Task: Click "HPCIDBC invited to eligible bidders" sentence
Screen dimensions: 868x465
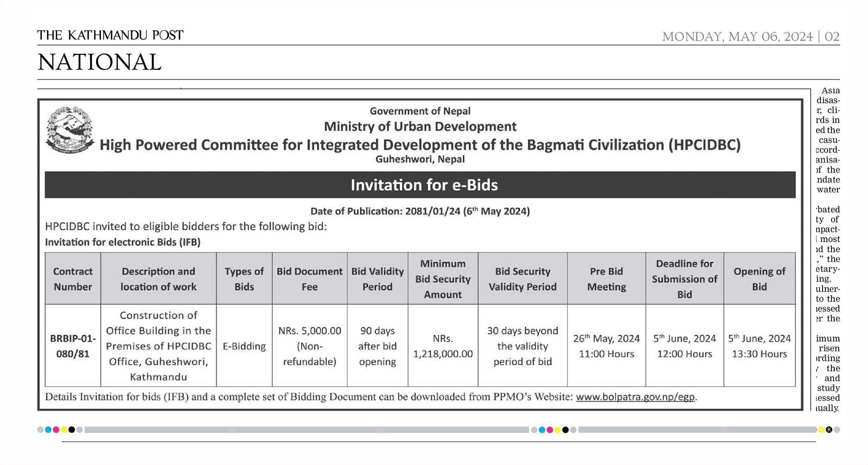Action: (x=186, y=226)
